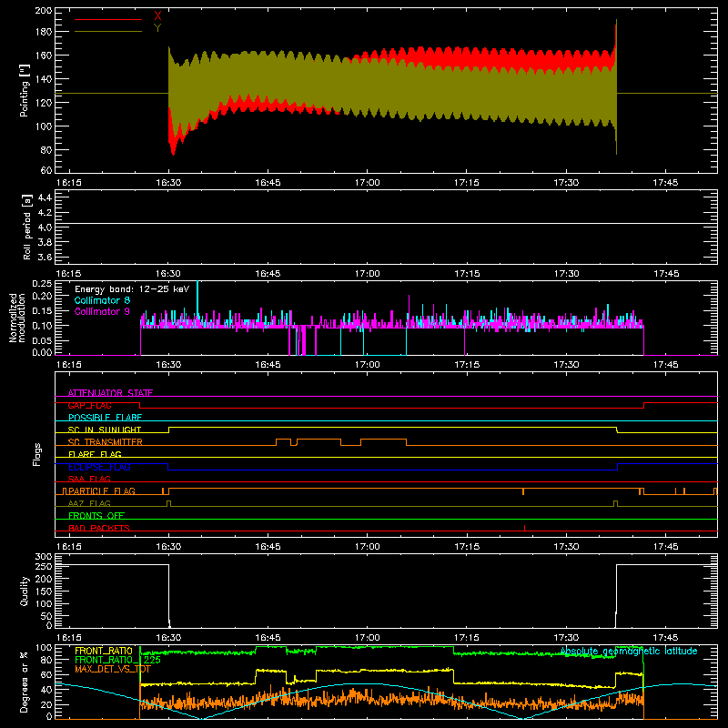Select the SC_TRANSMITTER flag label
This screenshot has height=728, width=728.
pos(106,442)
